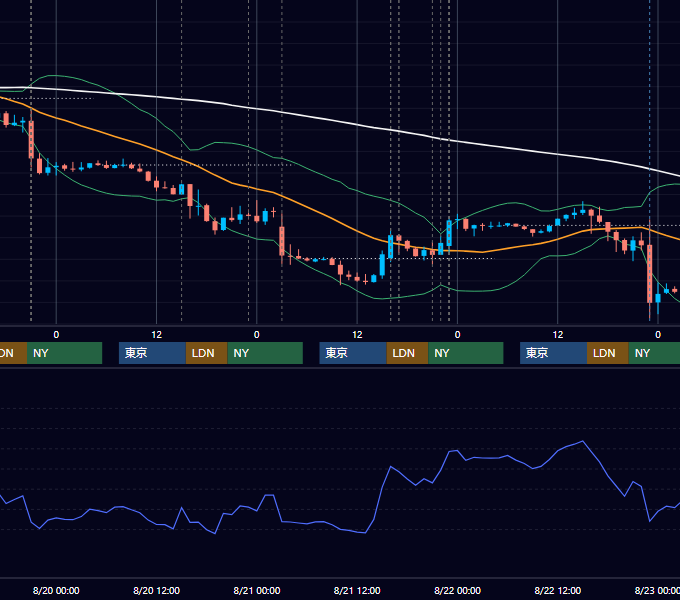Image resolution: width=680 pixels, height=600 pixels.
Task: Click hour label 12 above 8/21 12:00
Action: tap(357, 335)
